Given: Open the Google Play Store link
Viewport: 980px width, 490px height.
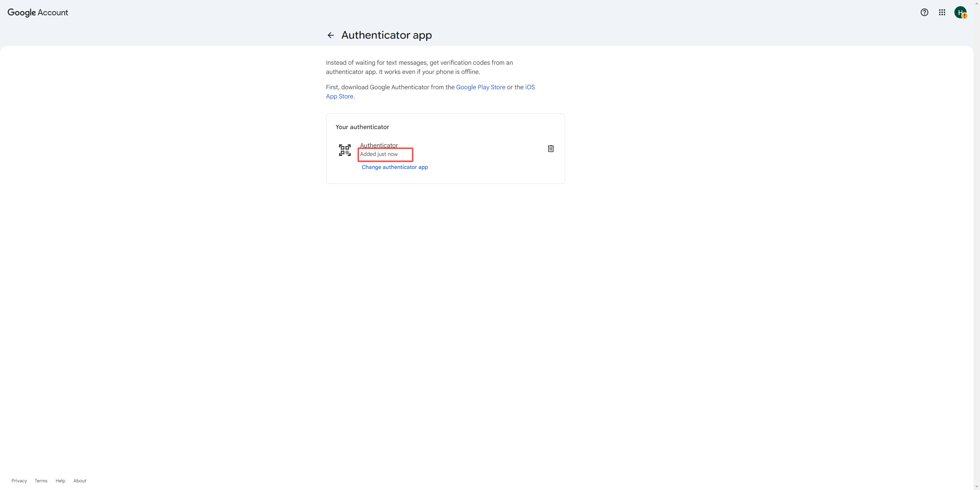Looking at the screenshot, I should 480,87.
